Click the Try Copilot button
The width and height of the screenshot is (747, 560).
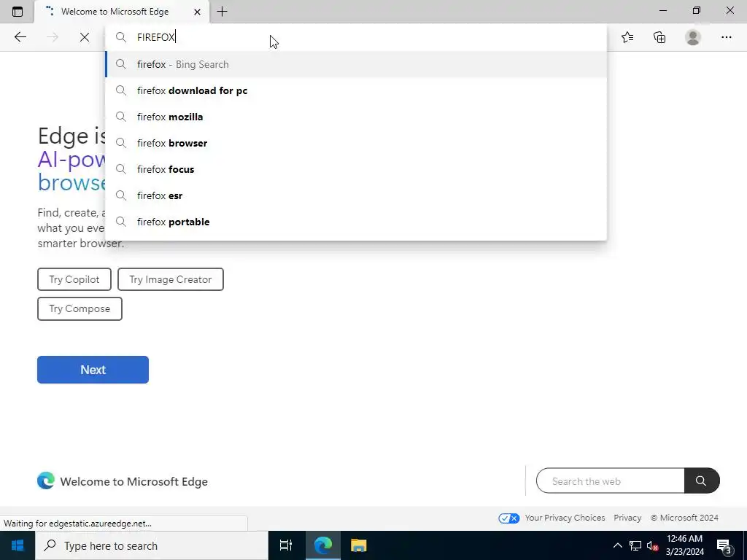point(74,279)
